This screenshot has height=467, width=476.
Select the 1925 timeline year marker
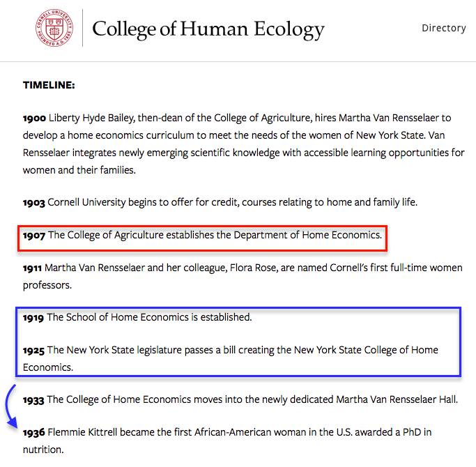pos(34,350)
